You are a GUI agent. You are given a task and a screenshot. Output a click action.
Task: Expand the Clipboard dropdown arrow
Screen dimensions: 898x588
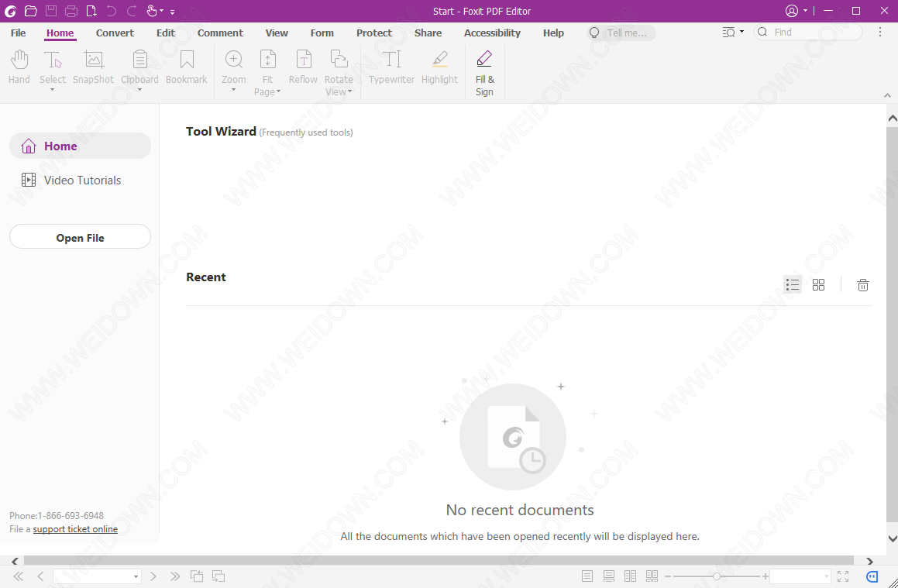coord(139,89)
